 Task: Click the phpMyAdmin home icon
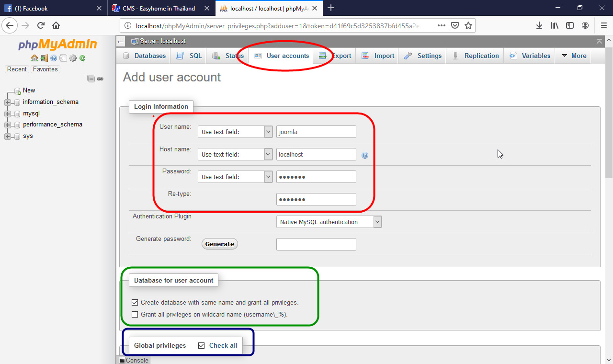click(x=34, y=58)
